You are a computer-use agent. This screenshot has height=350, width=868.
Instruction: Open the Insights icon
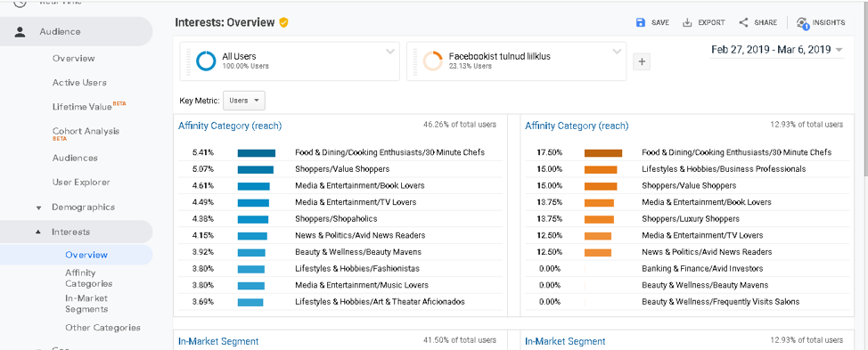802,23
